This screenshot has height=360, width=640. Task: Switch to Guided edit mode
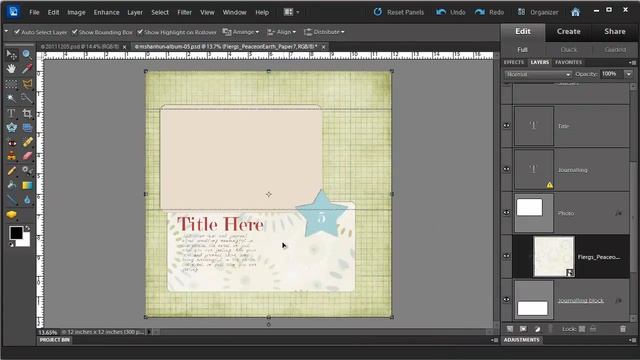(615, 49)
